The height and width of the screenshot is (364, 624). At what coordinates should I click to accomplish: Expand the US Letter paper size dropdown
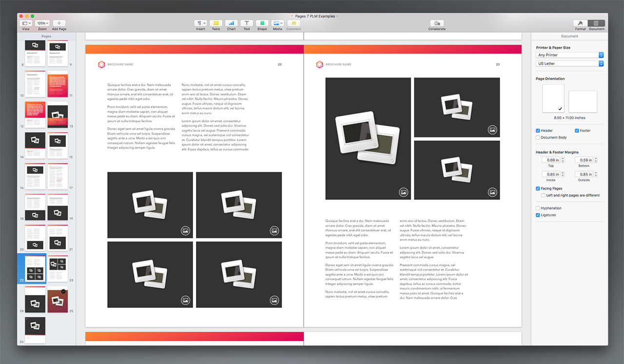pos(569,63)
